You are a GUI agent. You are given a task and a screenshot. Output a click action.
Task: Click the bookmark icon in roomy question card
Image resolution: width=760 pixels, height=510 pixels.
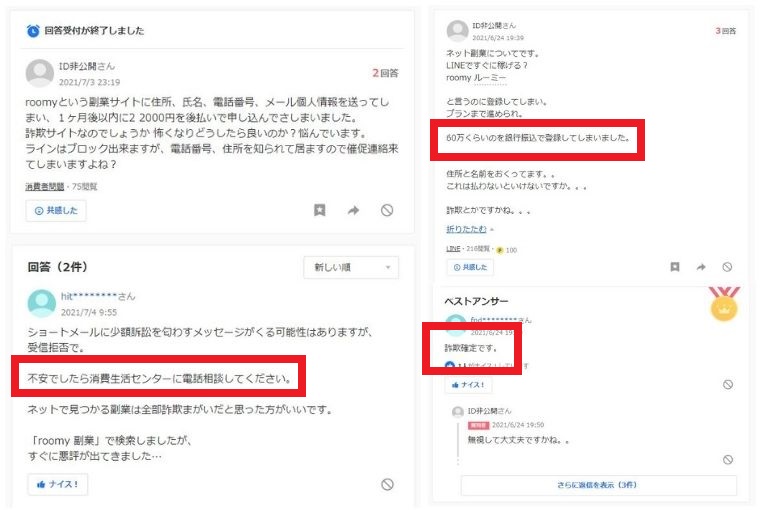click(x=319, y=210)
